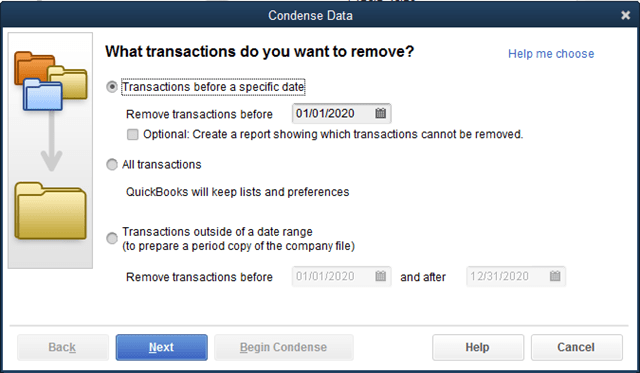The height and width of the screenshot is (373, 640).
Task: Click into the 01/01/2020 date input field
Action: 341,113
